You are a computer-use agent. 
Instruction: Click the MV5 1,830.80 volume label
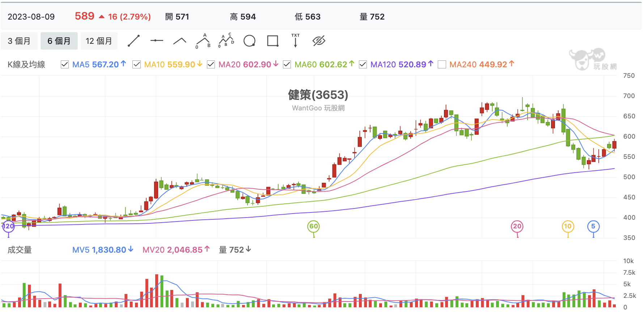pyautogui.click(x=103, y=250)
